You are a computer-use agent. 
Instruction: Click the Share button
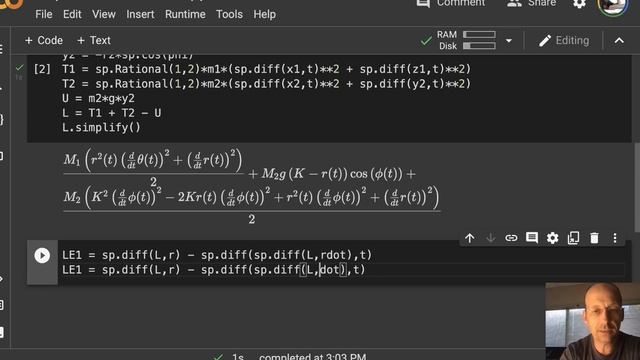tap(531, 4)
